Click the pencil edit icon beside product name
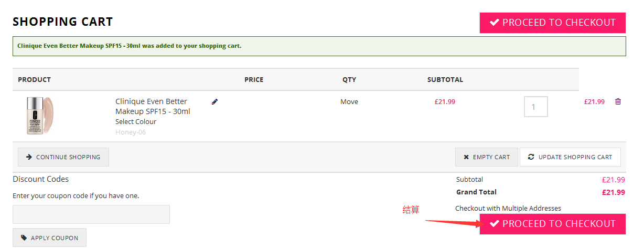The height and width of the screenshot is (248, 644). tap(214, 102)
